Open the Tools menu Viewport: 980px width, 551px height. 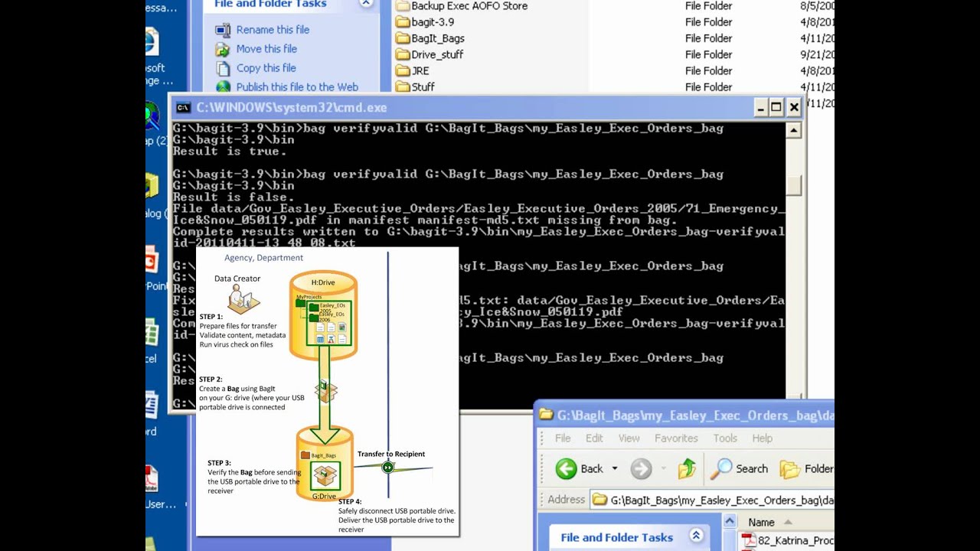725,438
